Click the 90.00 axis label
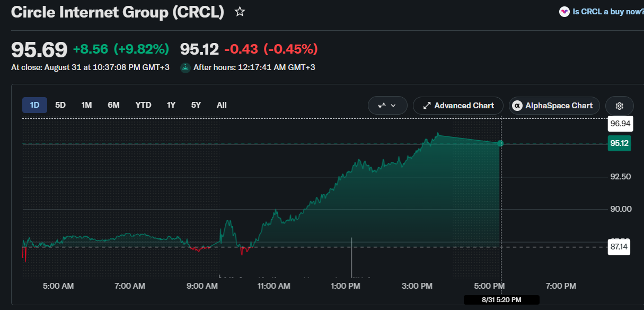This screenshot has height=310, width=644. click(620, 209)
